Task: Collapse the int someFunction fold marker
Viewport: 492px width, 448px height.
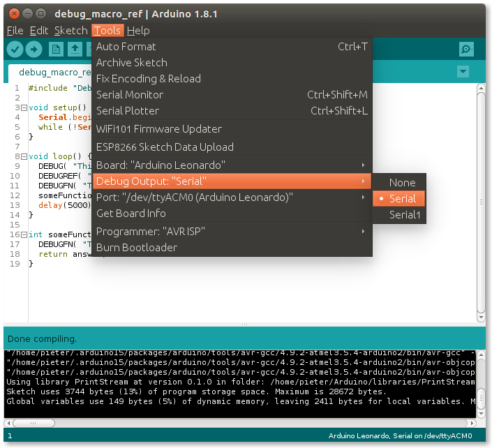Action: [24, 235]
